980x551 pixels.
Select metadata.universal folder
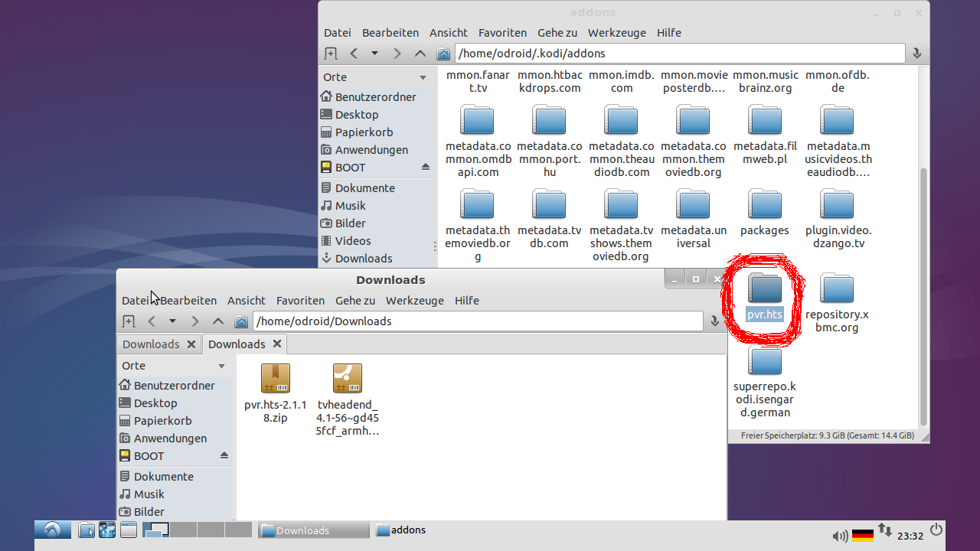[693, 204]
